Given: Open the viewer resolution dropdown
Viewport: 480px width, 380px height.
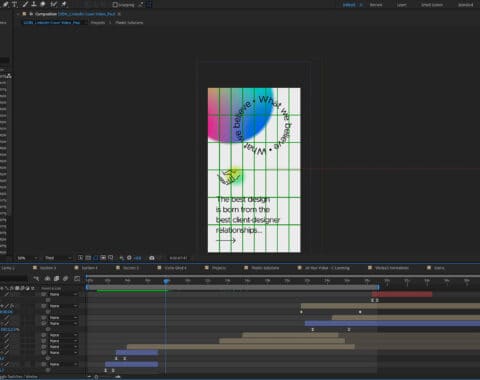Looking at the screenshot, I should [x=58, y=258].
